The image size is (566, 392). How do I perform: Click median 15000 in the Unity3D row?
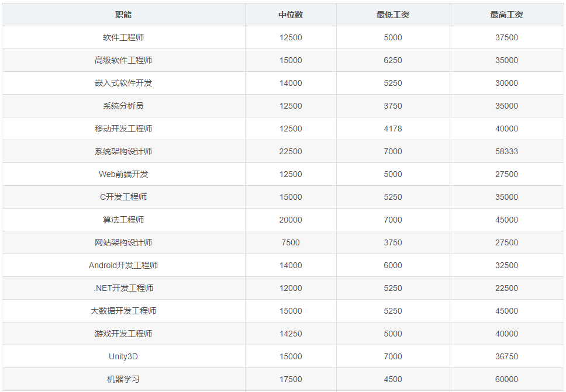point(291,356)
